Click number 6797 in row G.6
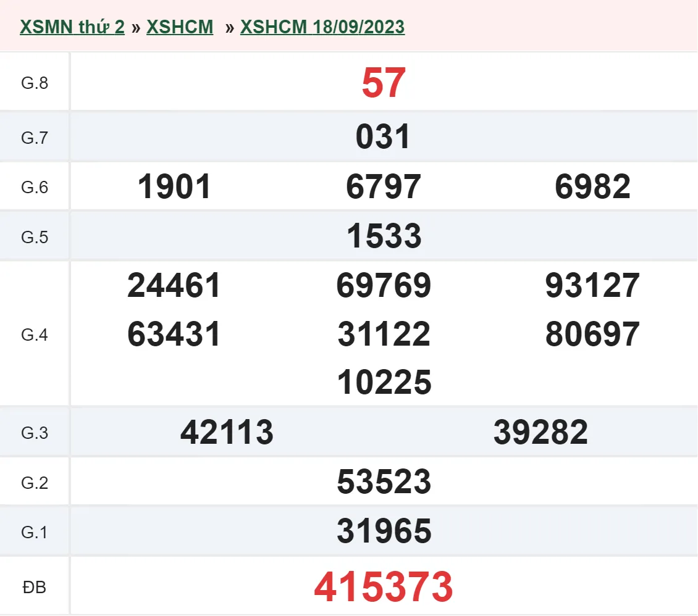This screenshot has height=616, width=698. [384, 186]
